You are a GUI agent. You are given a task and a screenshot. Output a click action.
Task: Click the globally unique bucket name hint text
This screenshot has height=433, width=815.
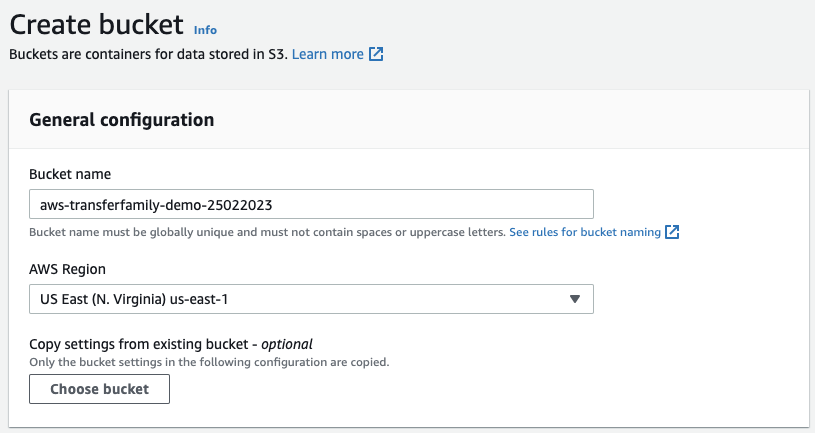(267, 232)
